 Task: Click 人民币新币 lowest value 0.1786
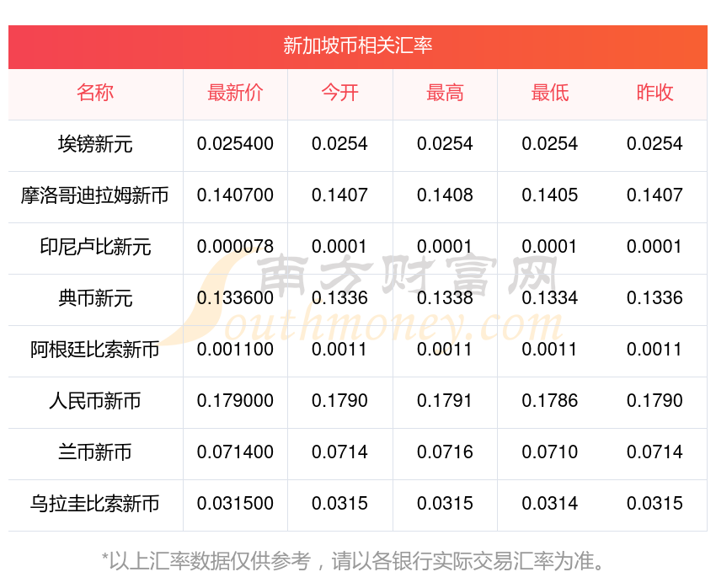pos(550,401)
